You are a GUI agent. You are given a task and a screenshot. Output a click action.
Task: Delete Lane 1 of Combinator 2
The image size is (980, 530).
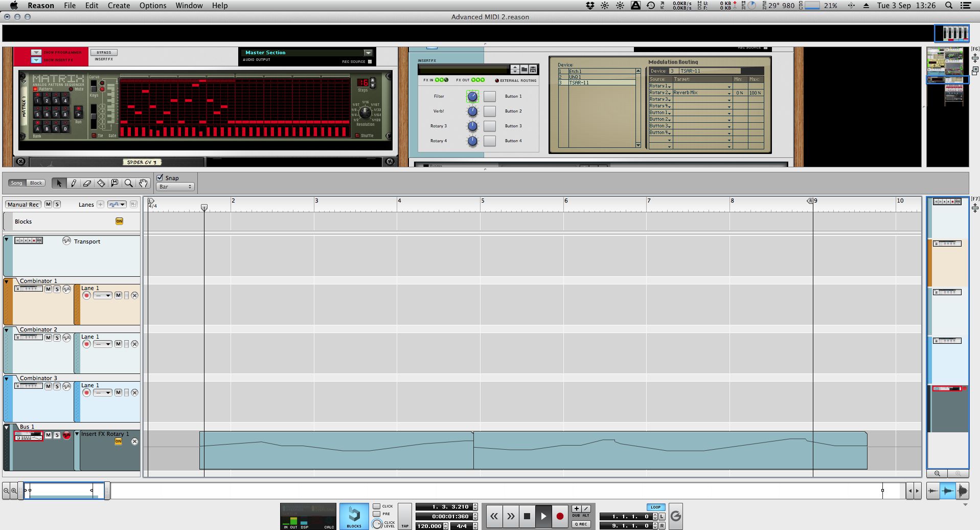(134, 344)
